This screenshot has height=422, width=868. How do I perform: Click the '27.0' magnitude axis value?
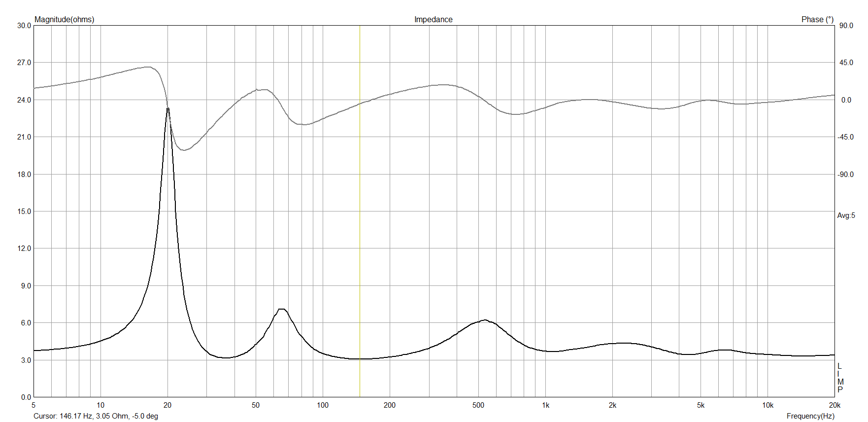point(24,63)
